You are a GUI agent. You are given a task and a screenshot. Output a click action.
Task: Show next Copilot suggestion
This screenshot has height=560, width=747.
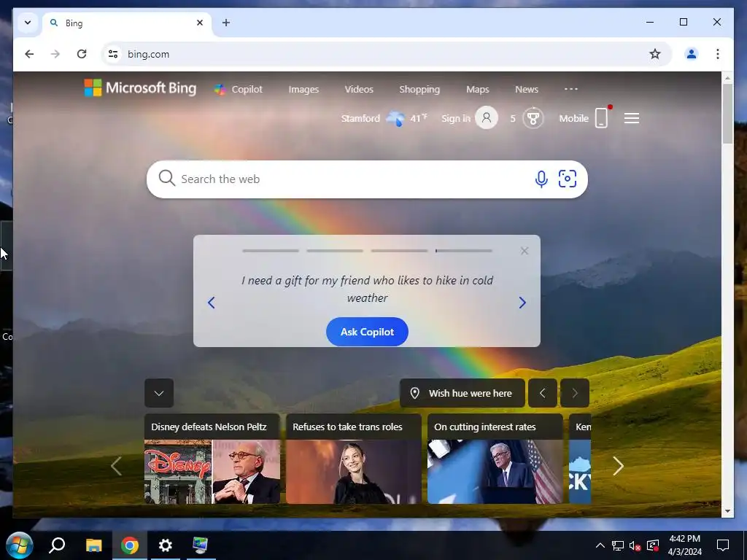[522, 303]
